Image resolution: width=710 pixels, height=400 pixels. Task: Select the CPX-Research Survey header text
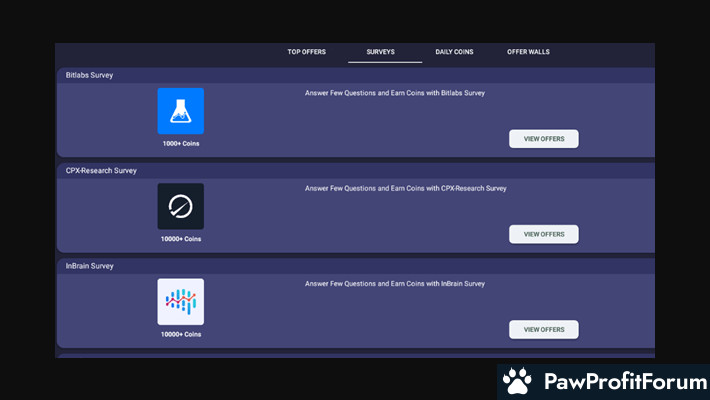(x=101, y=171)
